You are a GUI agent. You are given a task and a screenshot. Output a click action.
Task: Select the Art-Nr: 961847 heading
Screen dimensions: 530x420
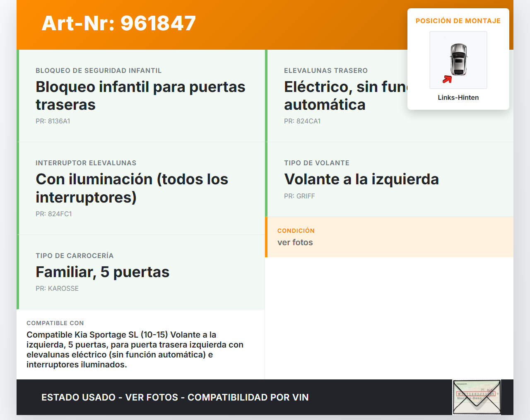point(119,23)
